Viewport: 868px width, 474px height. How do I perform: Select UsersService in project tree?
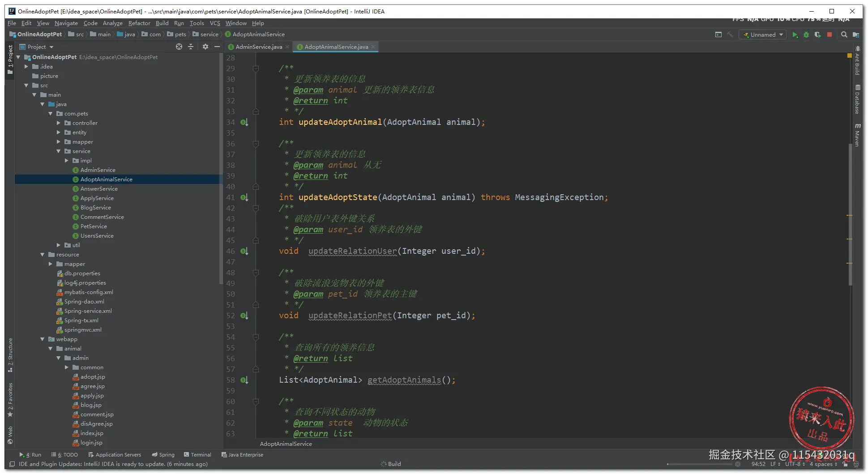click(97, 236)
